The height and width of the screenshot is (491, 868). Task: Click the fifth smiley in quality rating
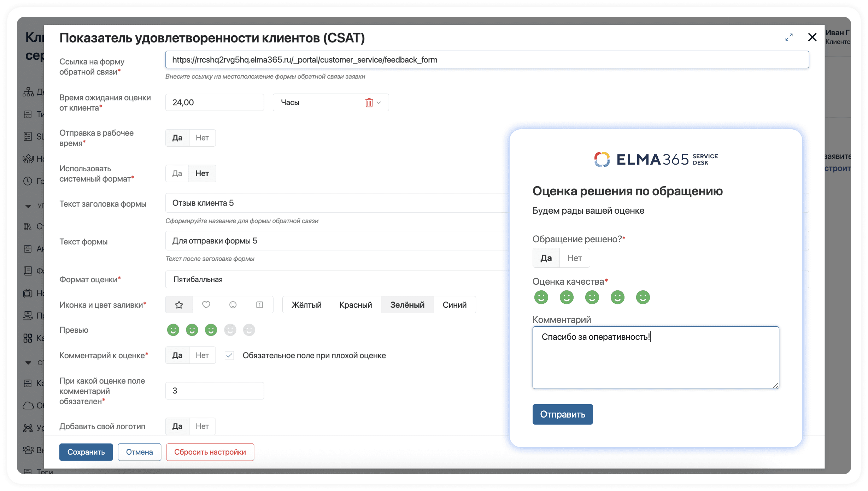click(643, 297)
